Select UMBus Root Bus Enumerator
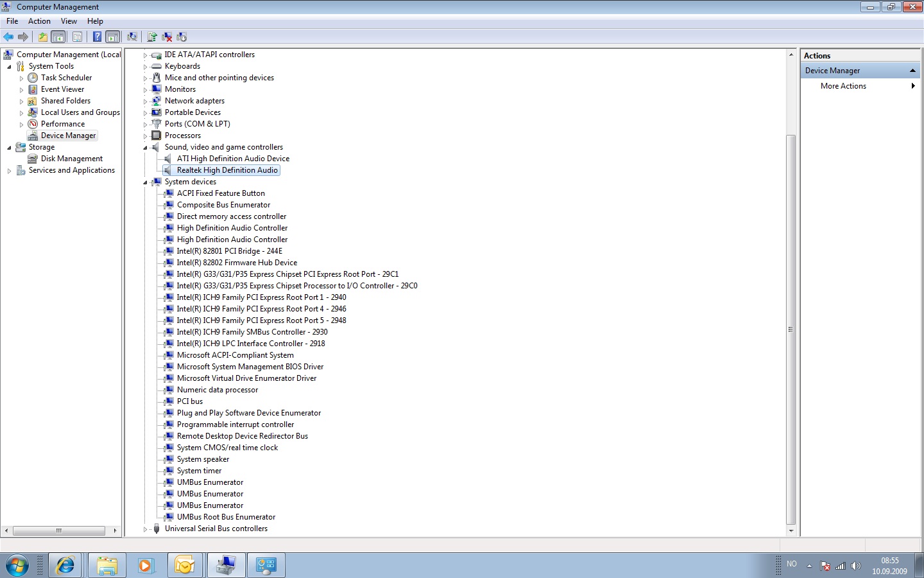 (x=226, y=517)
